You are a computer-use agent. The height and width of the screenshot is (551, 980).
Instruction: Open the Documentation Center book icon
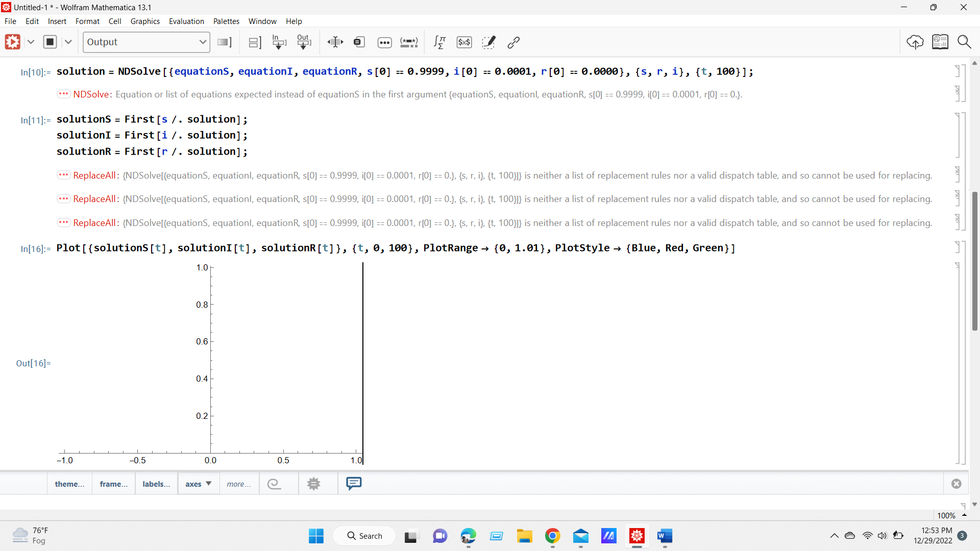[x=940, y=42]
